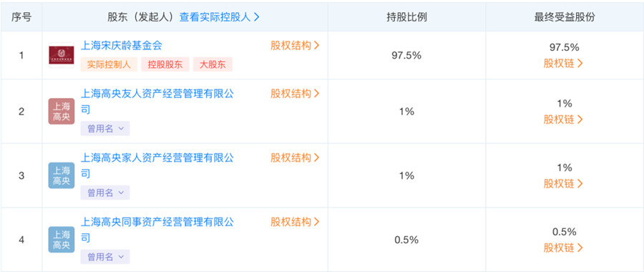Click the 上海宋庆龄基金会 logo thumbnail
644x272 pixels.
coord(62,55)
